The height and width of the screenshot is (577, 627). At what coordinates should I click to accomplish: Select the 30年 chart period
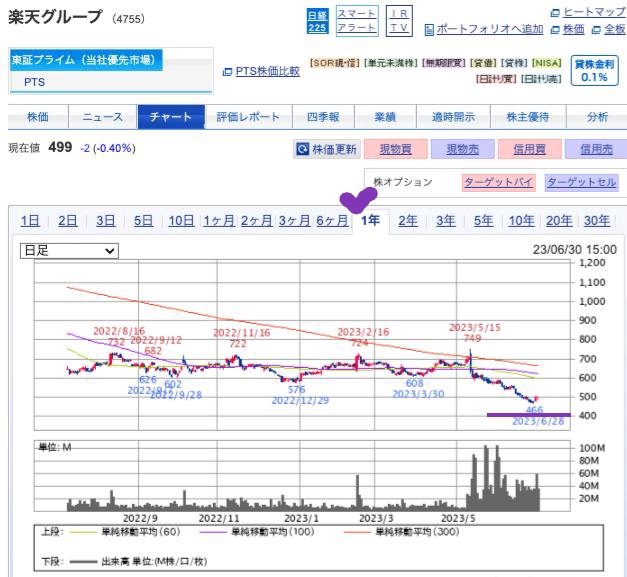[x=597, y=220]
